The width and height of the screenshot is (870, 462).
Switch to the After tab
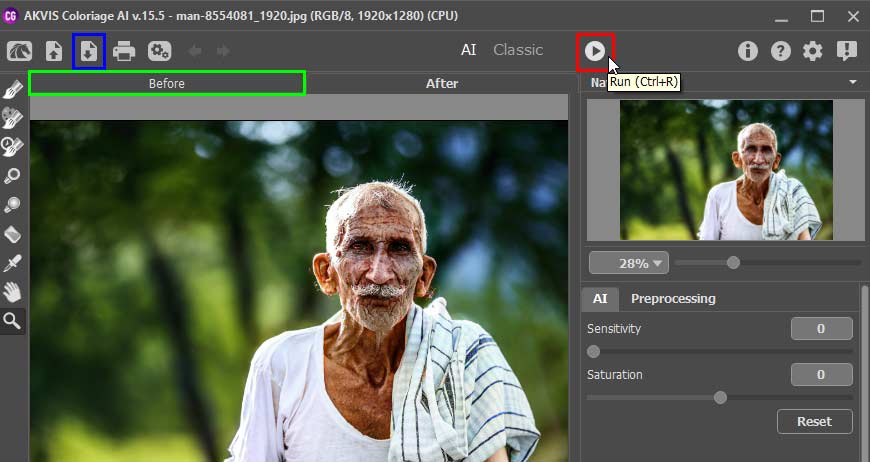tap(441, 83)
